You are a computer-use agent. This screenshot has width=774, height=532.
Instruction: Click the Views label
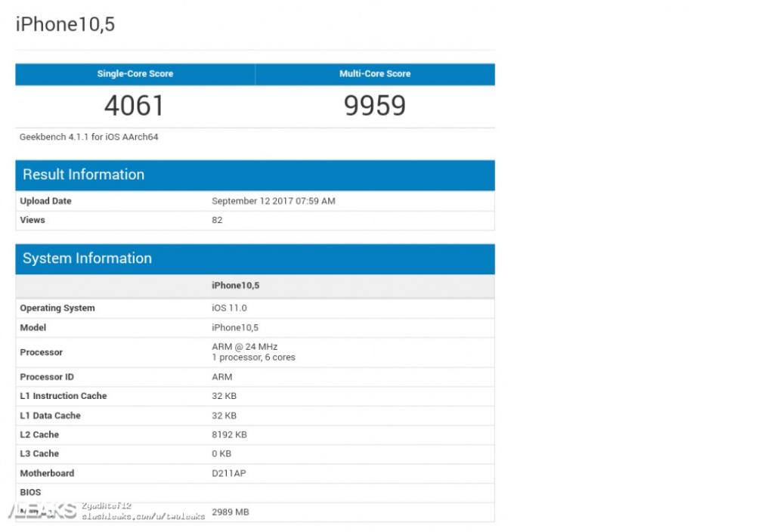pos(32,220)
